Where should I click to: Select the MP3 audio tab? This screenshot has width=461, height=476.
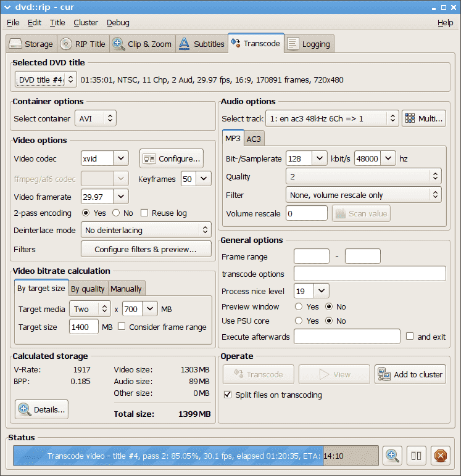click(233, 139)
